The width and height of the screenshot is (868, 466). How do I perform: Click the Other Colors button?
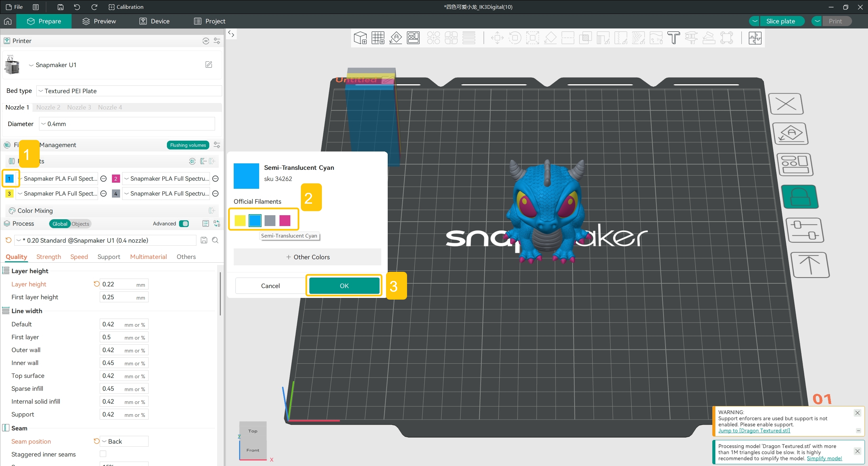307,257
